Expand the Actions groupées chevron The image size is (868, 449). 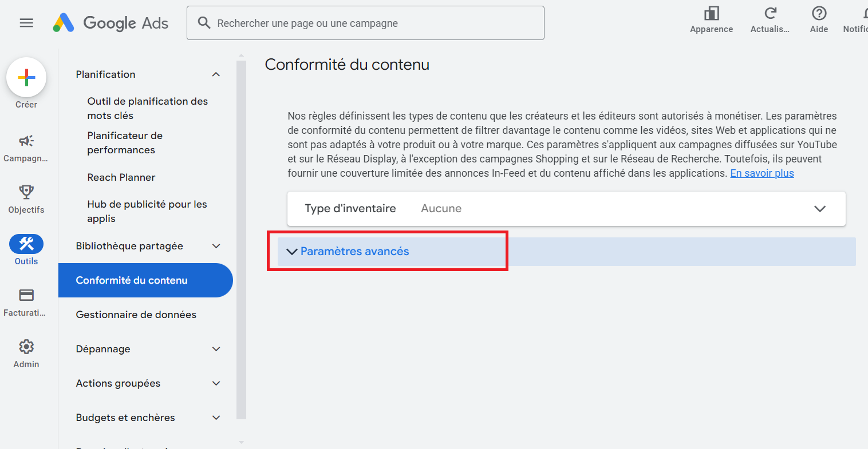click(x=216, y=383)
